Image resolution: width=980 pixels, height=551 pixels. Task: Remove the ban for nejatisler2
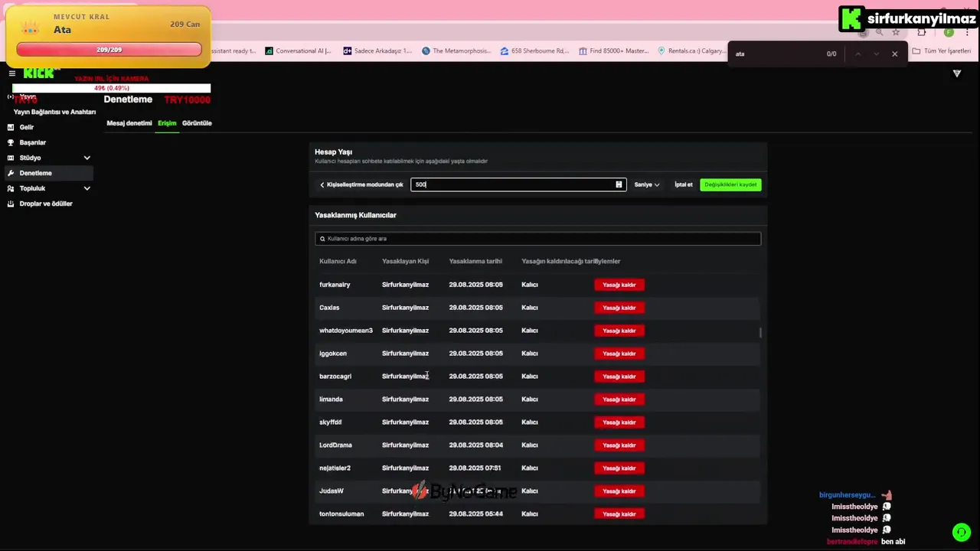pos(619,468)
